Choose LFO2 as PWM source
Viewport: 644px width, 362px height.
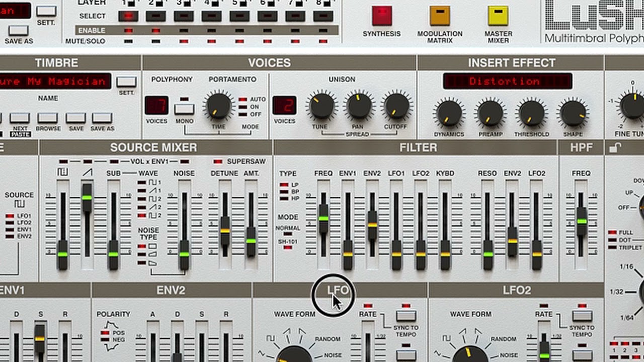pos(10,223)
